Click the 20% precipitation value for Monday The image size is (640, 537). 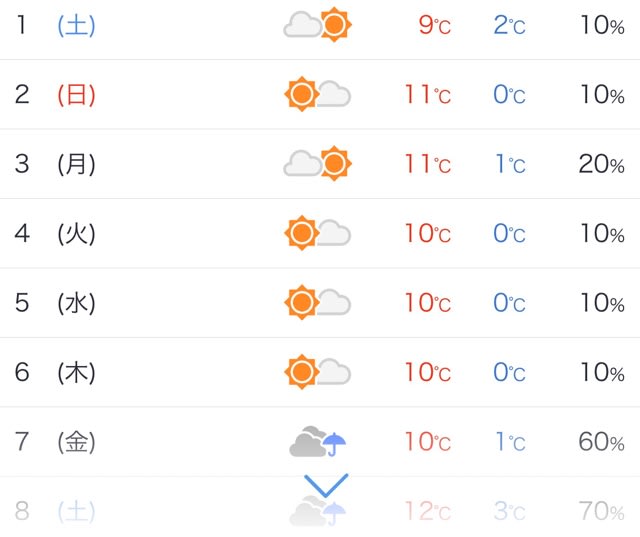click(x=602, y=164)
